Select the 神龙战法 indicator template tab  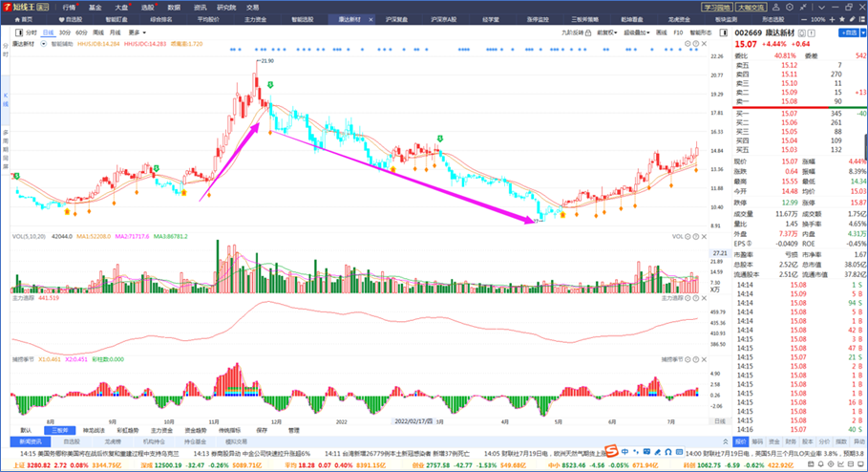[x=94, y=430]
